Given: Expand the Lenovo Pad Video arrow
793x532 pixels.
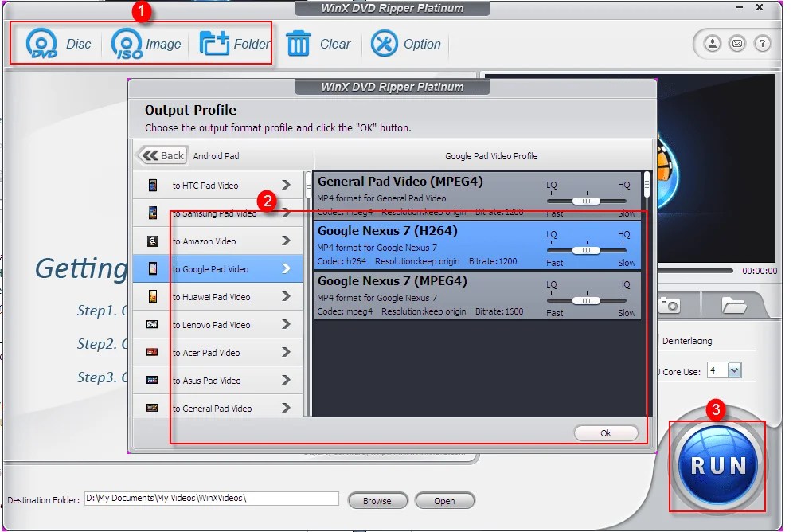Looking at the screenshot, I should [287, 324].
